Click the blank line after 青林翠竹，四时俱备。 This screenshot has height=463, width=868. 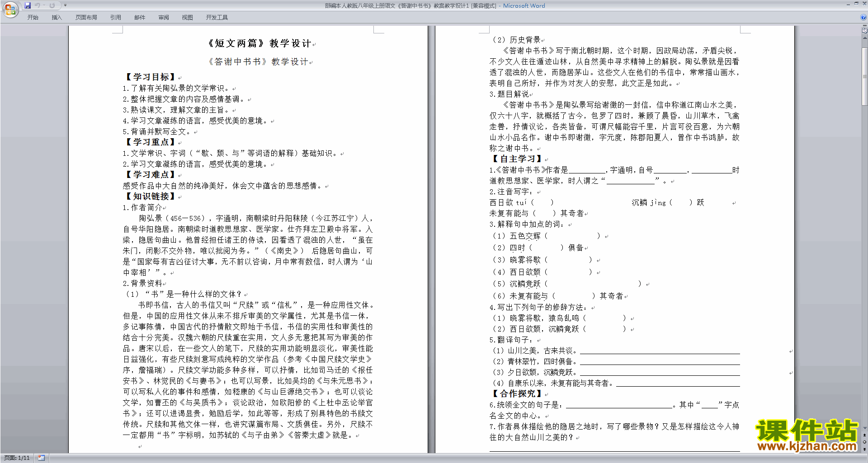pyautogui.click(x=660, y=362)
